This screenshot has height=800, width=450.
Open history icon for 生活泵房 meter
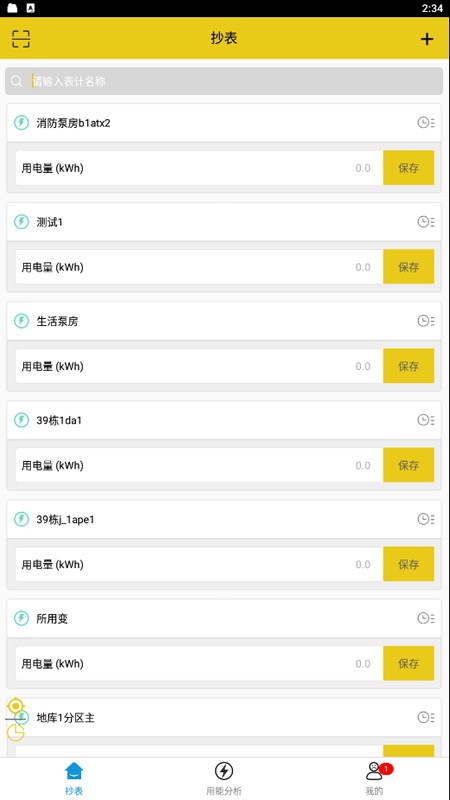tap(426, 321)
